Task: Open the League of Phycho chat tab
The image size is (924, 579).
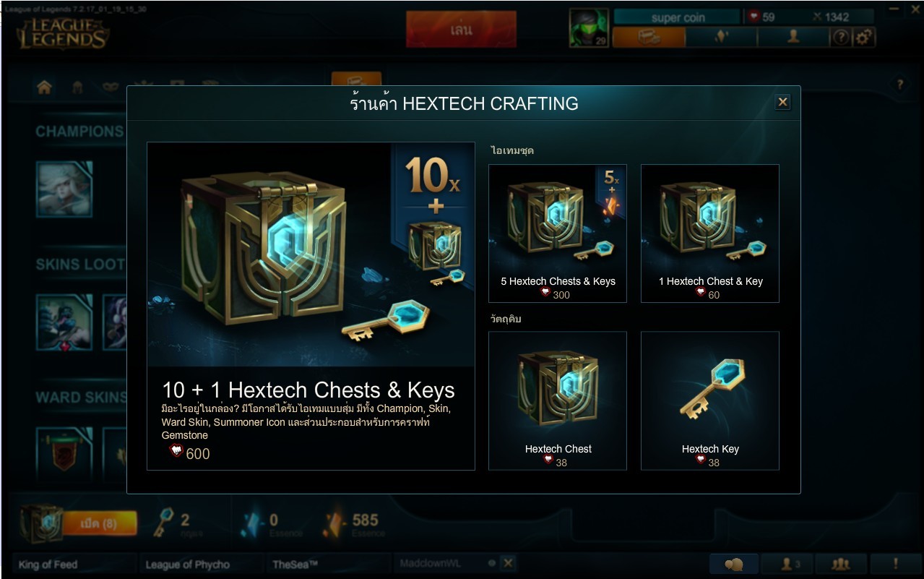Action: tap(202, 565)
